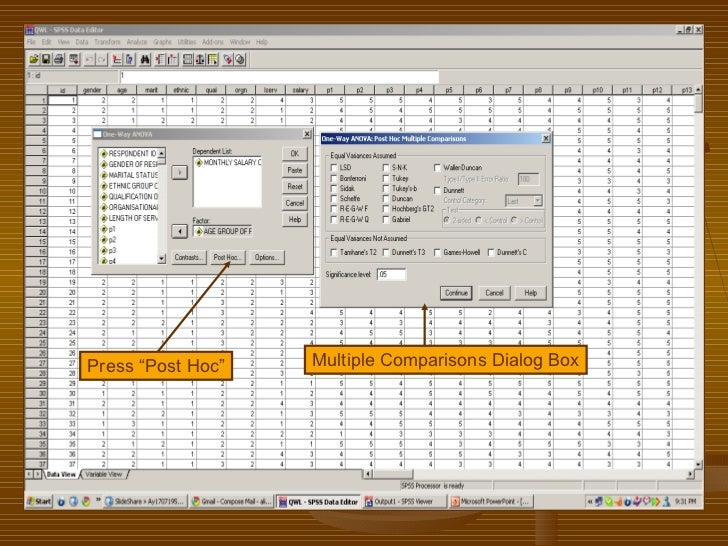Image resolution: width=728 pixels, height=546 pixels.
Task: Switch to Microsoft PowerPoint in taskbar
Action: (491, 501)
